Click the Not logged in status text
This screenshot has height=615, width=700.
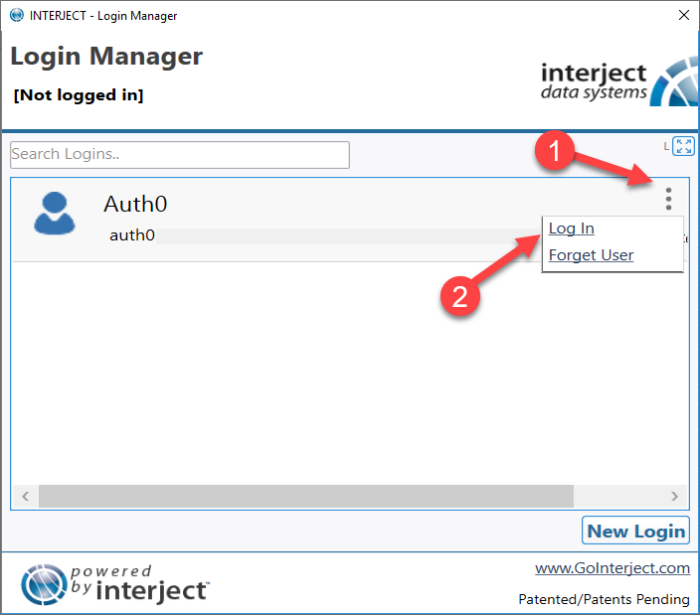pyautogui.click(x=79, y=95)
